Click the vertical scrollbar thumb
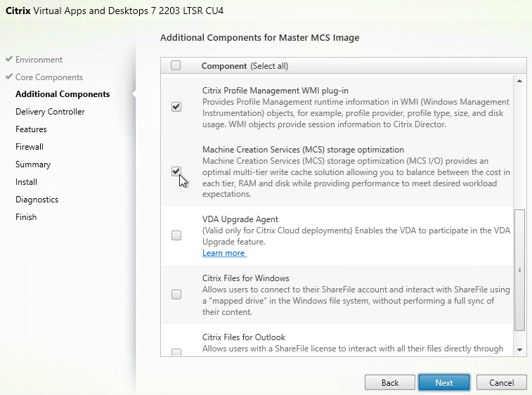Viewport: 532px width, 395px height. (519, 270)
